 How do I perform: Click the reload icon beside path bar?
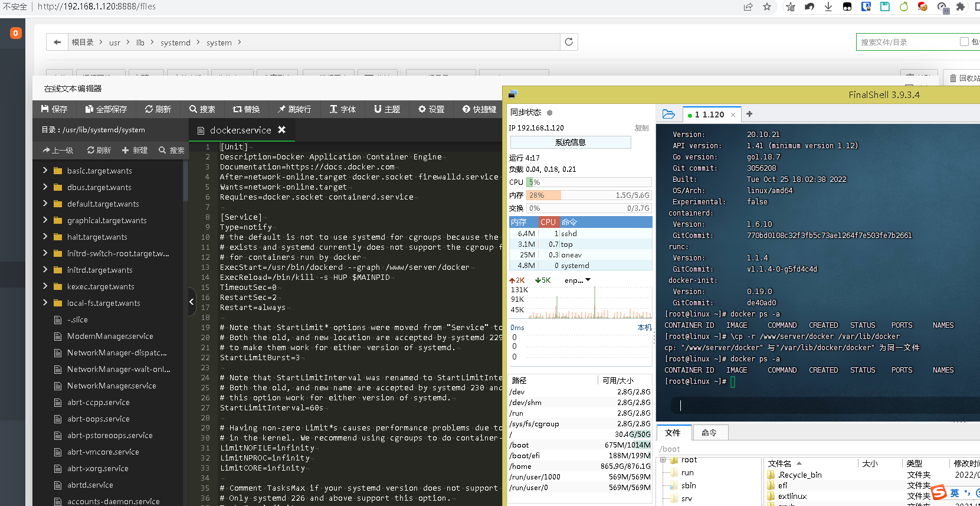pyautogui.click(x=569, y=42)
